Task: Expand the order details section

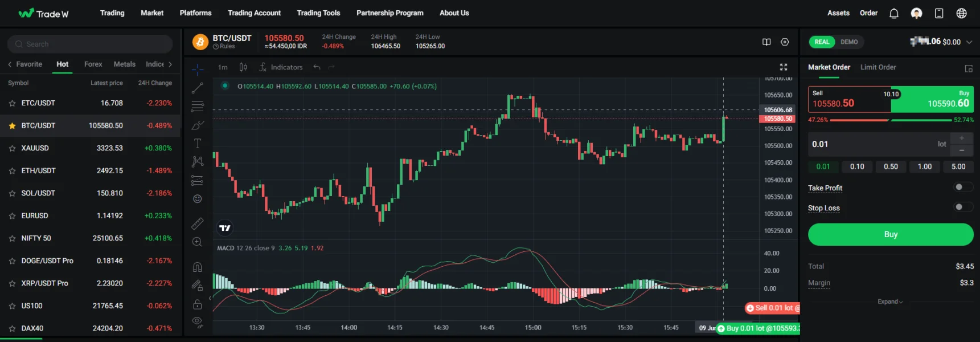Action: tap(890, 302)
